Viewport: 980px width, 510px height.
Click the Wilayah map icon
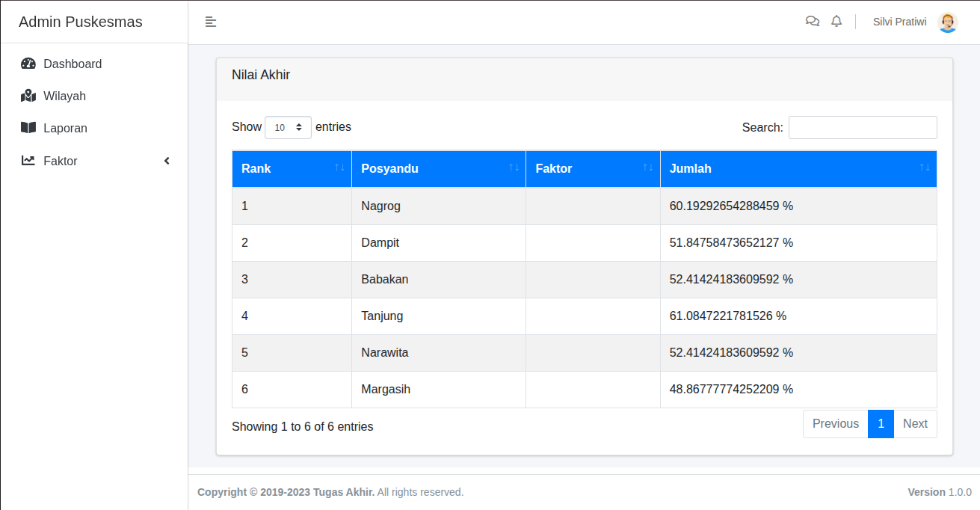28,96
